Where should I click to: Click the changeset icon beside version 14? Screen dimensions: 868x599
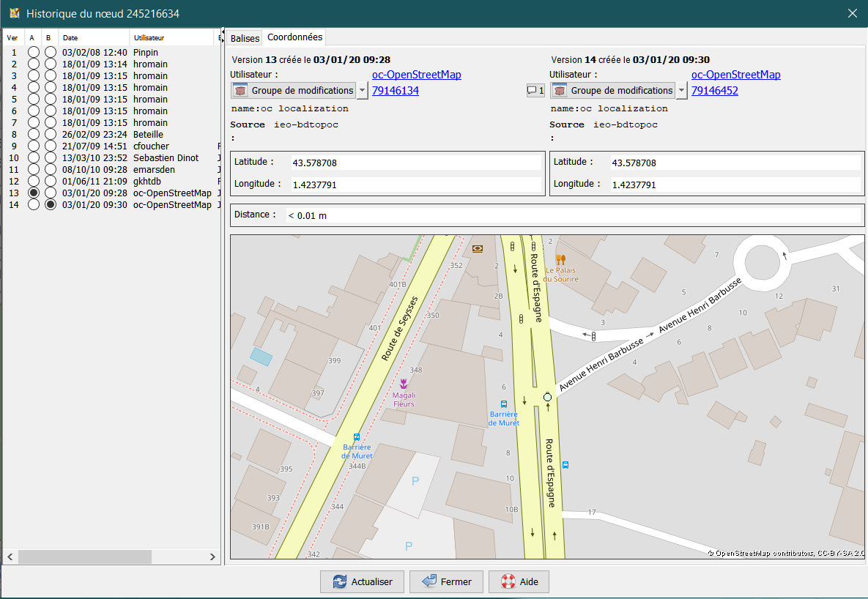point(559,91)
